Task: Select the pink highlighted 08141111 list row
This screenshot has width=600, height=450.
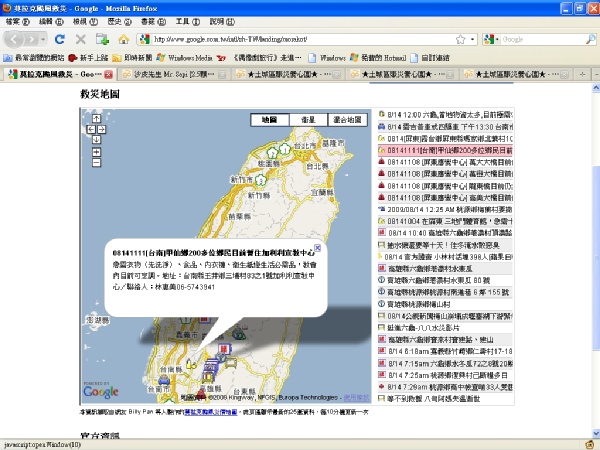Action: [445, 150]
